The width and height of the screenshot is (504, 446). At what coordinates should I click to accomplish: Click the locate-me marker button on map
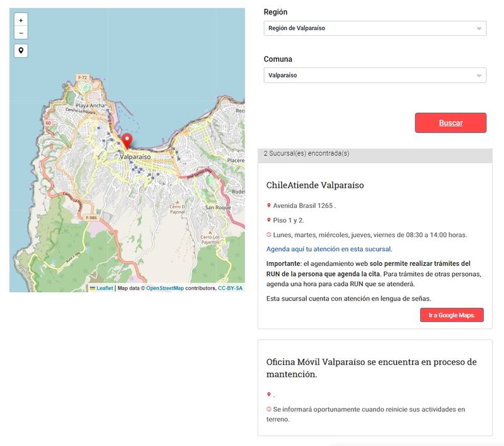coord(21,50)
